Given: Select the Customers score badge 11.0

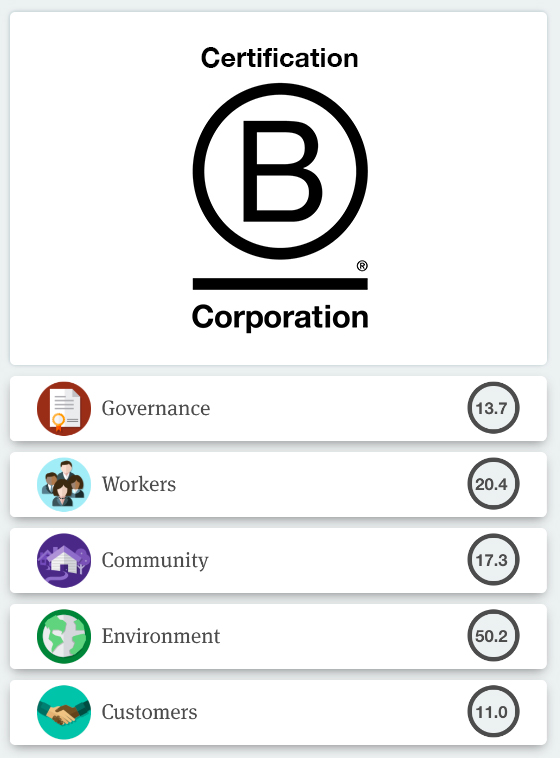Looking at the screenshot, I should (x=493, y=712).
